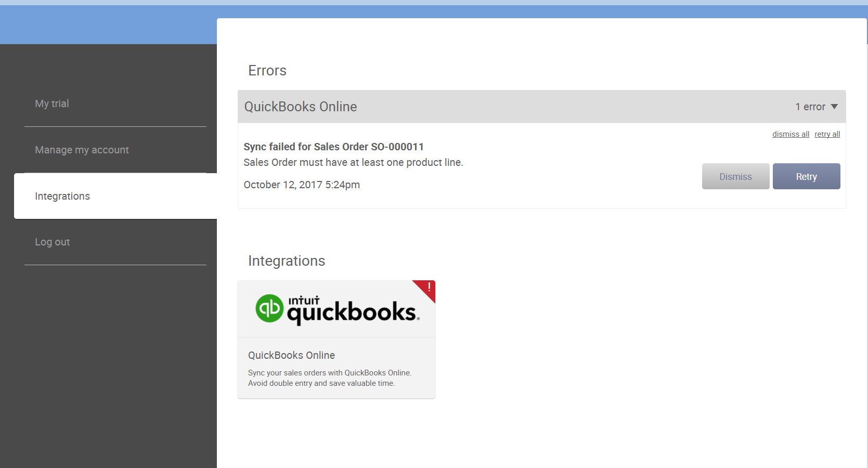The width and height of the screenshot is (868, 468).
Task: Click the Errors section heading
Action: tap(267, 70)
